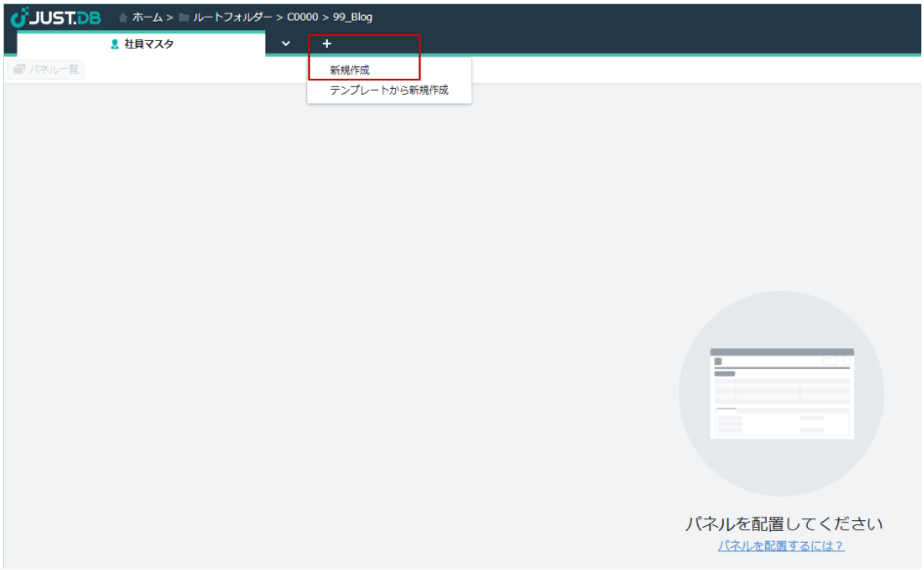Click the JUST.DB logo
The height and width of the screenshot is (570, 924).
point(56,17)
